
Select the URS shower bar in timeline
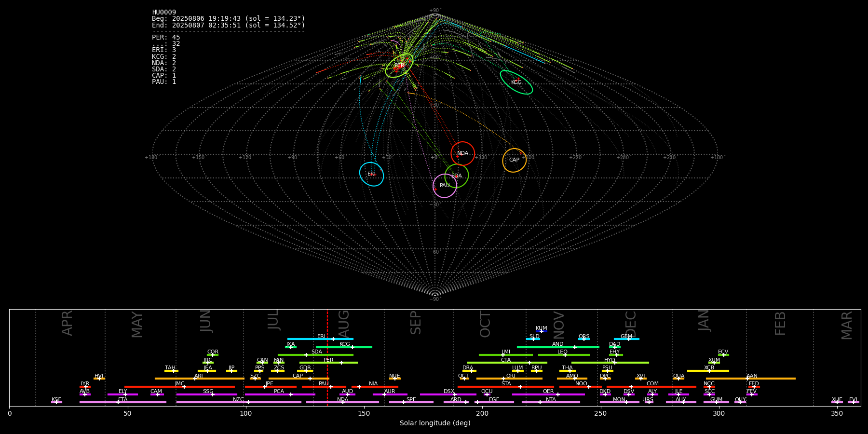tap(649, 402)
